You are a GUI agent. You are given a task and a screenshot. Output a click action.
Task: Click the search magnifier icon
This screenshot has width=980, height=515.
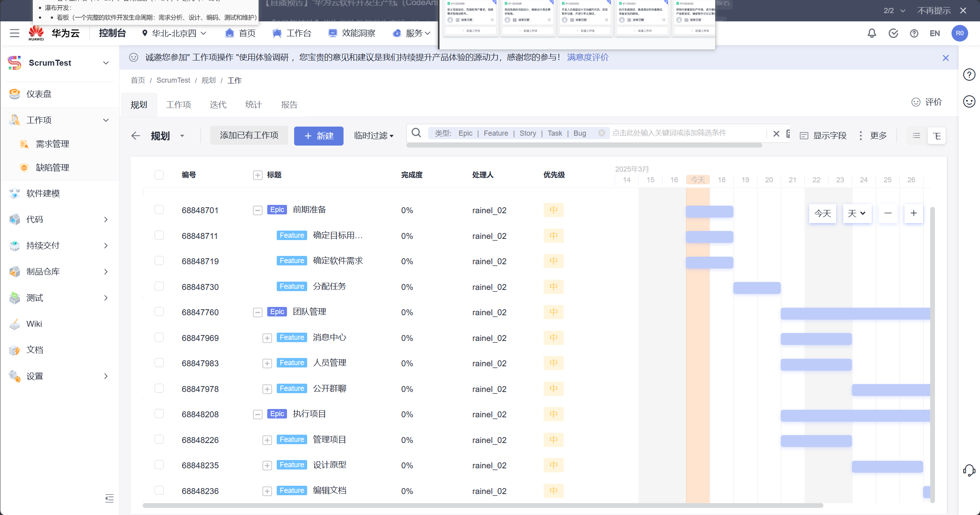(x=416, y=133)
